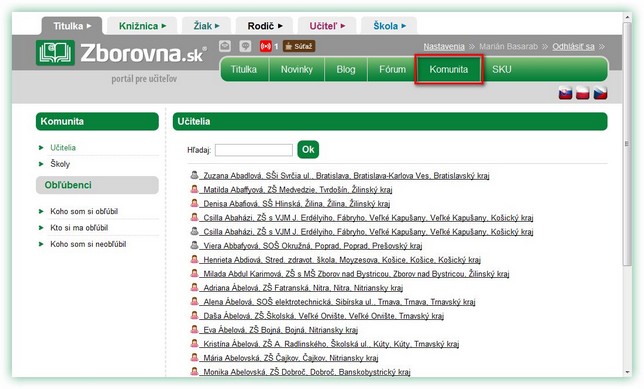Expand the Učiteľ top tab
This screenshot has height=389, width=644.
coord(327,26)
